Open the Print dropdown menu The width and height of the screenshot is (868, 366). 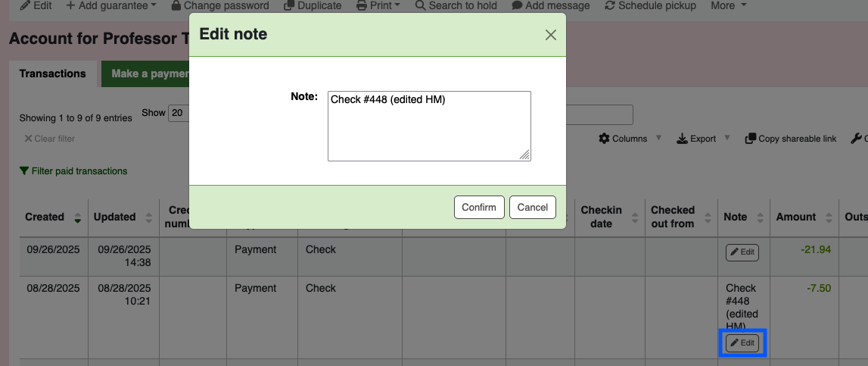coord(384,5)
